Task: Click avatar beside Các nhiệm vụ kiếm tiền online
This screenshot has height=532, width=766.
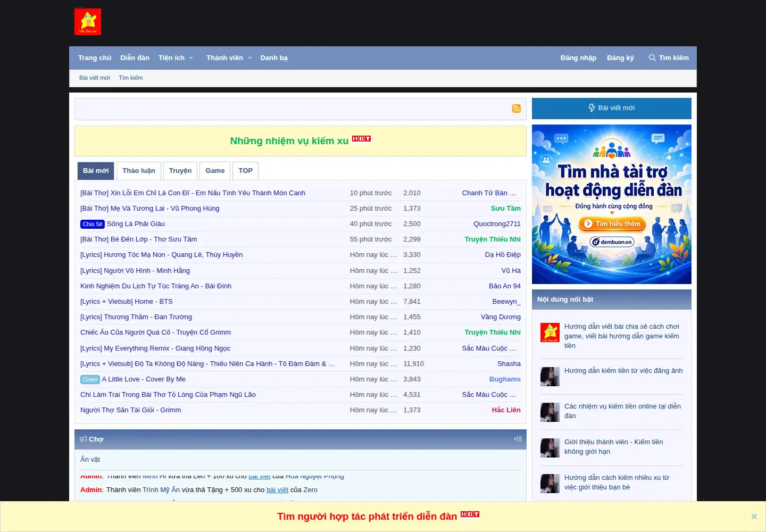Action: [550, 412]
